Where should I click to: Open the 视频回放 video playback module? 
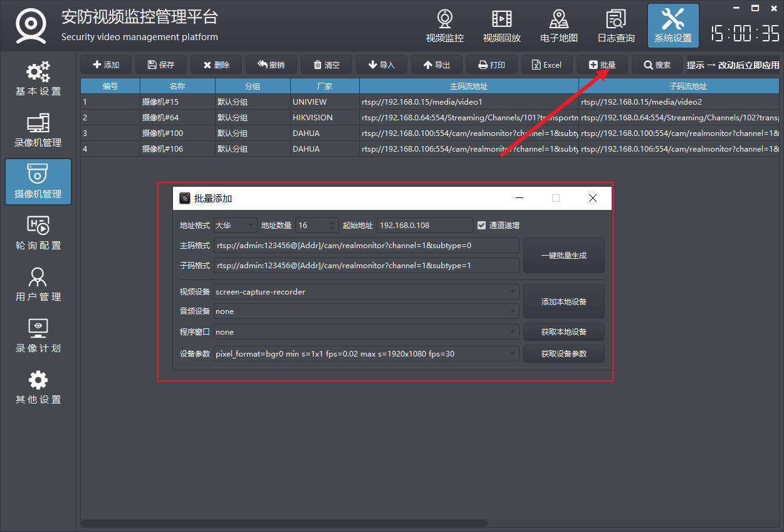pos(501,26)
